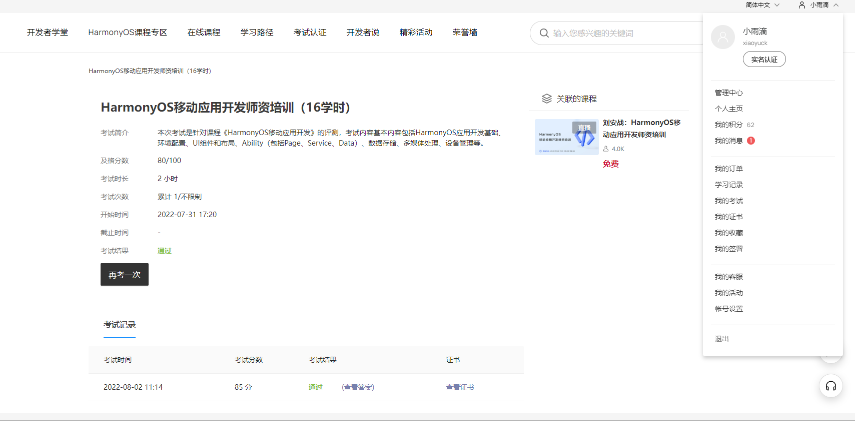Open 我的积分 in account menu
855x421 pixels.
click(x=728, y=125)
